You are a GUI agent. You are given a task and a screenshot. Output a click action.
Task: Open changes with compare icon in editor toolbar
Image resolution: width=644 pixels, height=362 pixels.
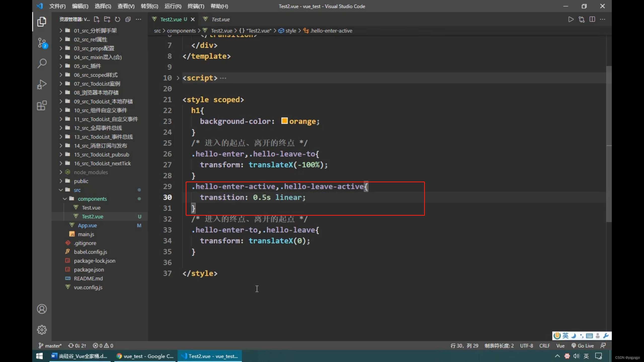coord(582,19)
